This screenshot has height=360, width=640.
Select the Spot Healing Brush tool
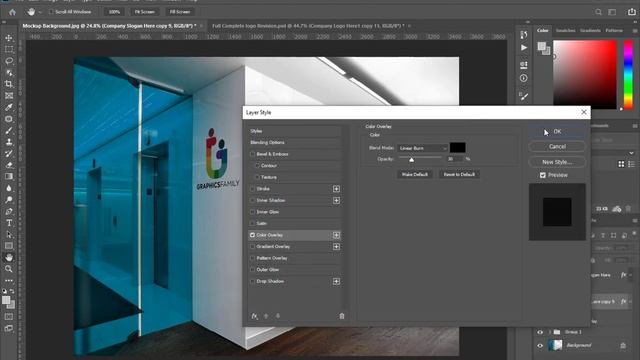pos(9,119)
